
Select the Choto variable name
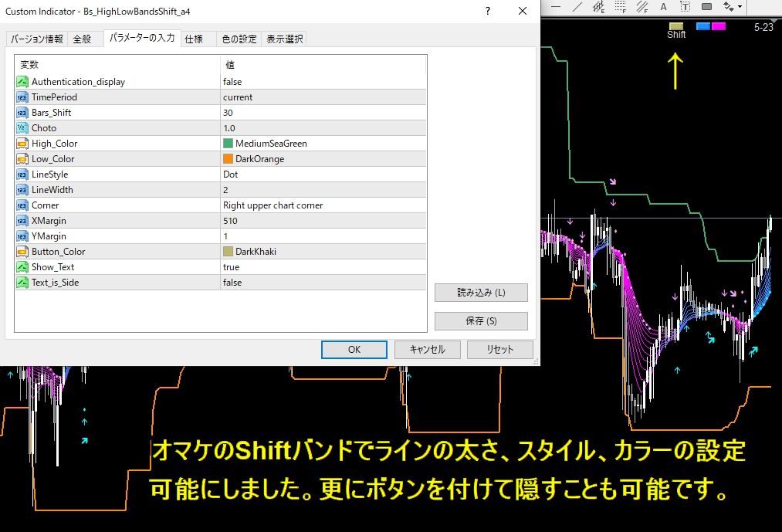pos(44,127)
